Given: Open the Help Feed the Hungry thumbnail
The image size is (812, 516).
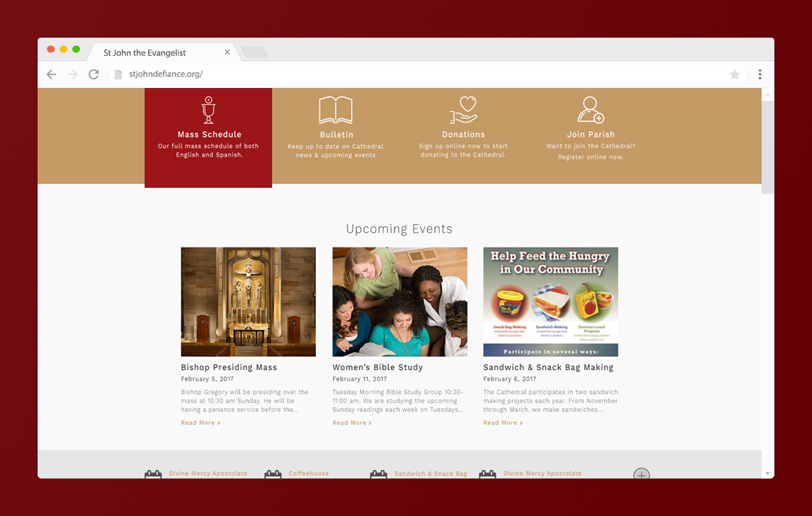Looking at the screenshot, I should pos(550,302).
